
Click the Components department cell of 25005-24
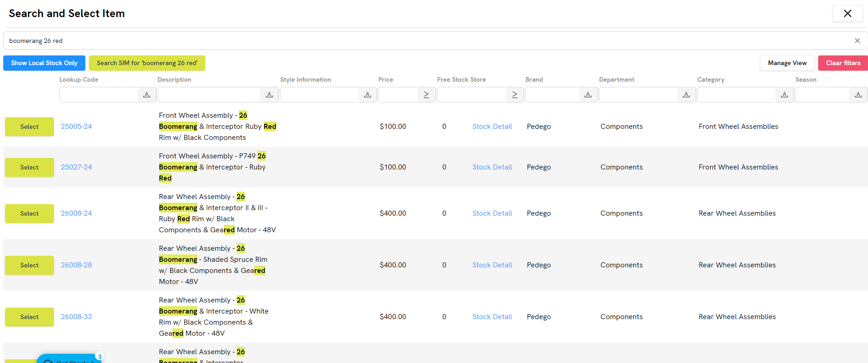pyautogui.click(x=622, y=127)
